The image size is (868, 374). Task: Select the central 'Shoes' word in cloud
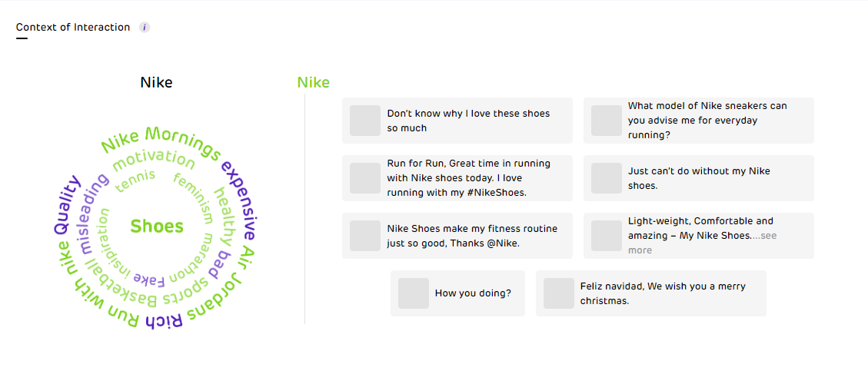(x=157, y=227)
